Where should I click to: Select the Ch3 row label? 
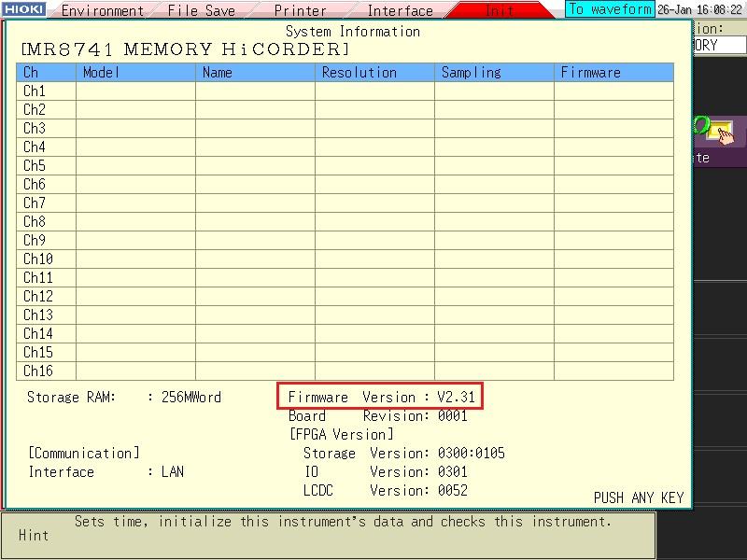pos(35,128)
